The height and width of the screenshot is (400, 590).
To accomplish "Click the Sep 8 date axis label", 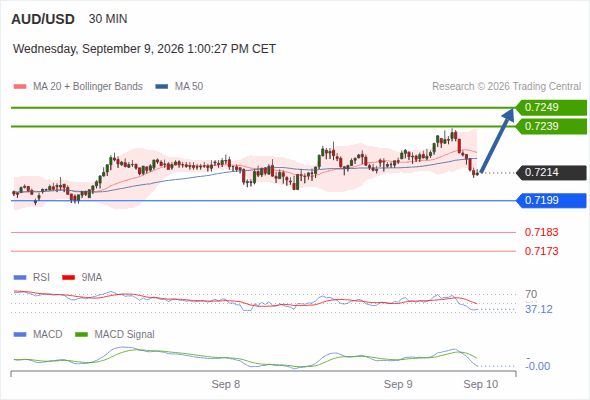I will [x=226, y=384].
